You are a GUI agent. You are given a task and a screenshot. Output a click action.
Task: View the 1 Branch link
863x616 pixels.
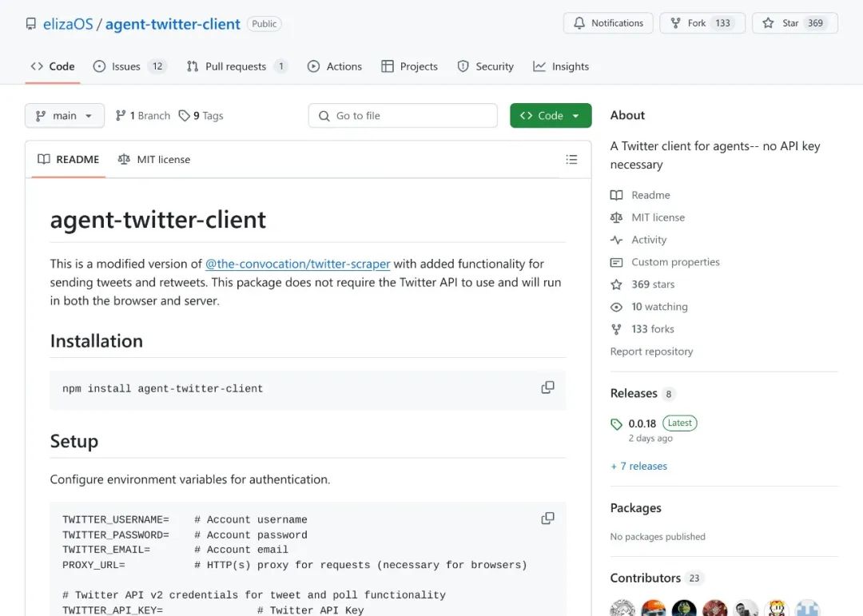142,116
